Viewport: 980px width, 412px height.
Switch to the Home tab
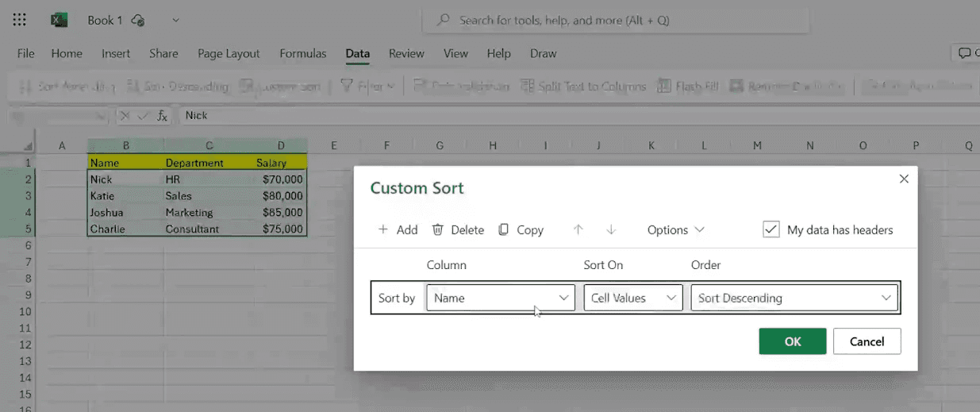pos(67,53)
